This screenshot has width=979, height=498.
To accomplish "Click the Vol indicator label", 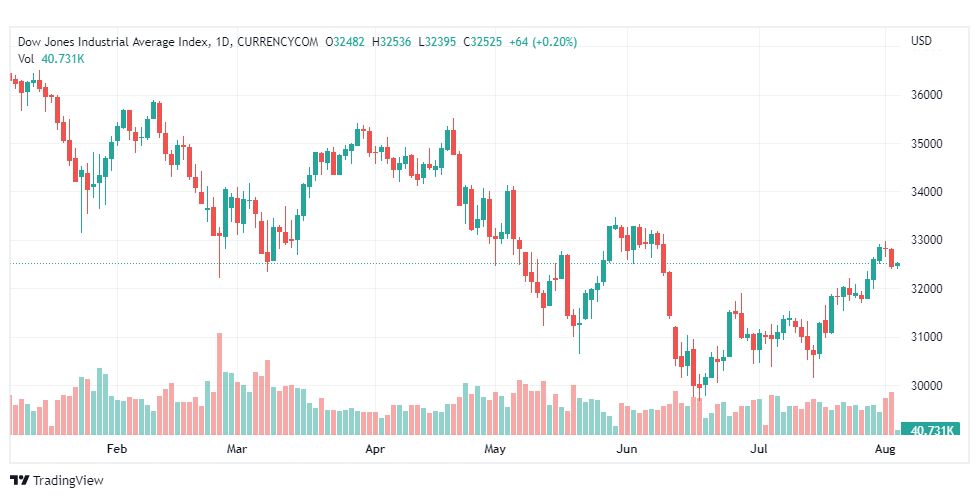I will [x=25, y=58].
